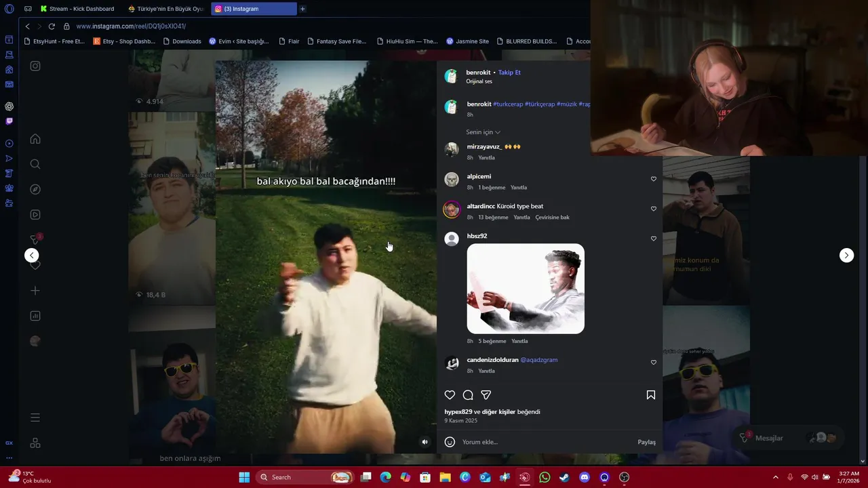Like altardincc's comment with heart
The width and height of the screenshot is (868, 488).
[x=654, y=209]
